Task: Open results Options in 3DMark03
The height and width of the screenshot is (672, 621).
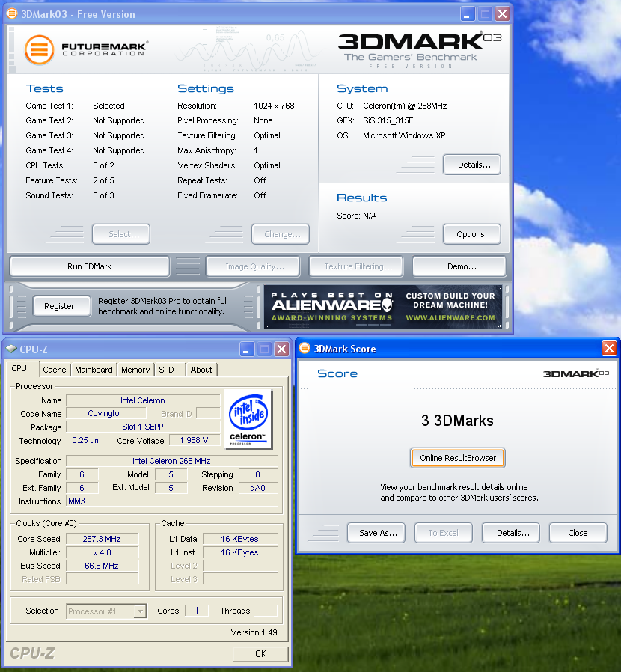Action: [472, 234]
